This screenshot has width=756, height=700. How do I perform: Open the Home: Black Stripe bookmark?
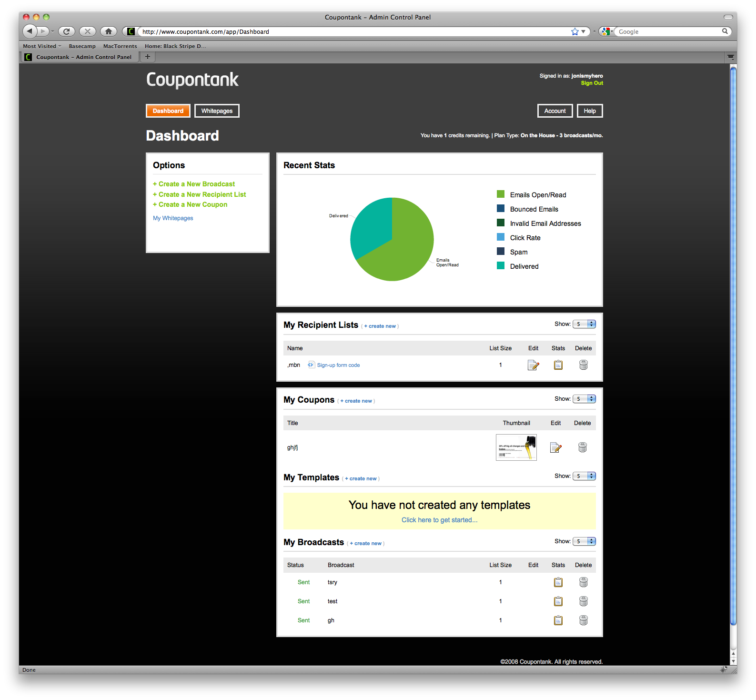click(x=175, y=46)
